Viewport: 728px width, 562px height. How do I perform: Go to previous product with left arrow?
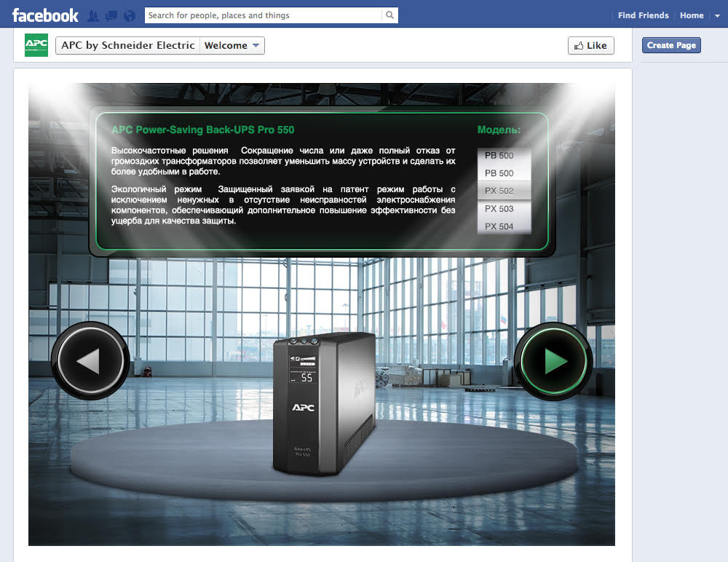90,360
